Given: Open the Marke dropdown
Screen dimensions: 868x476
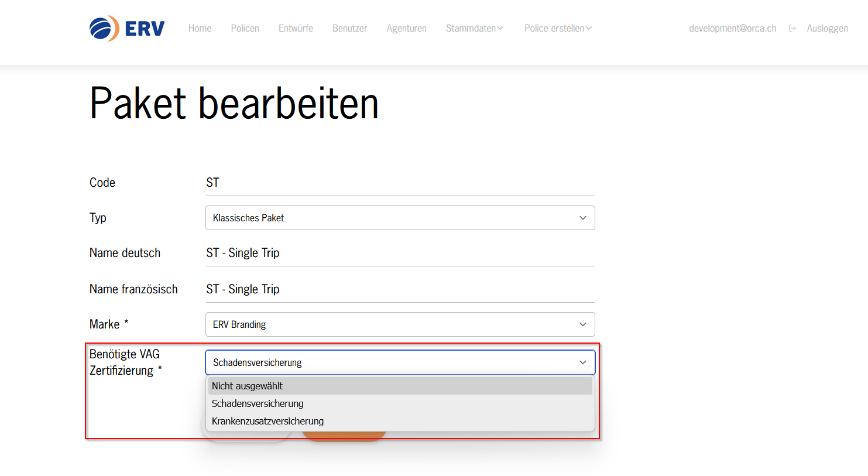Looking at the screenshot, I should click(400, 324).
